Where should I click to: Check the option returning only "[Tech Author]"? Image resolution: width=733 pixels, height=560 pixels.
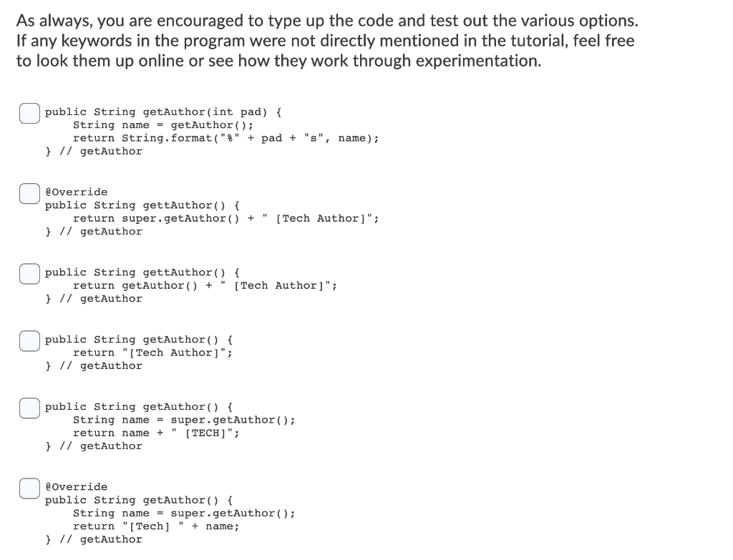29,340
